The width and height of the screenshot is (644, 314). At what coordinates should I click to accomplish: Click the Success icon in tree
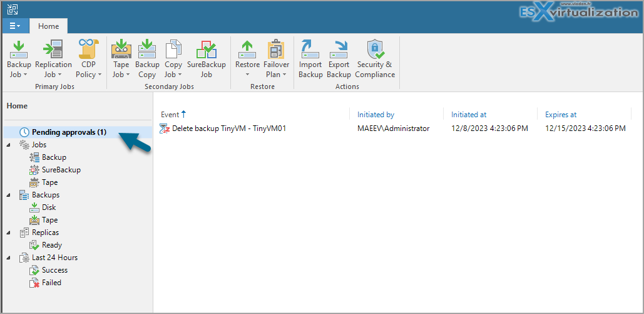[34, 270]
